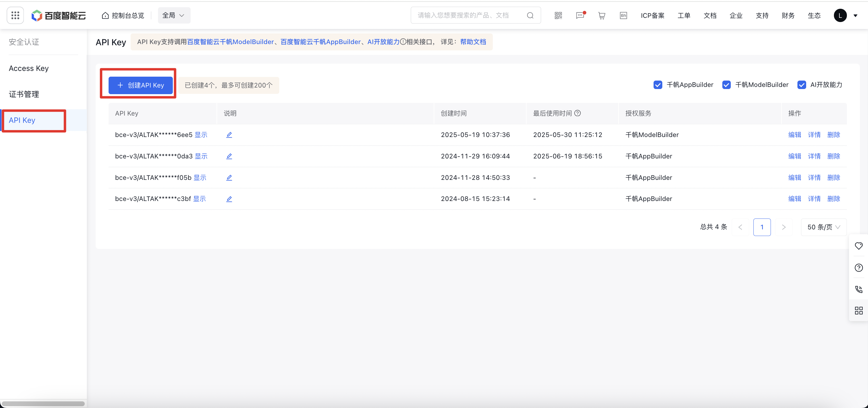Click 编辑 for key c3bf

[x=794, y=199]
